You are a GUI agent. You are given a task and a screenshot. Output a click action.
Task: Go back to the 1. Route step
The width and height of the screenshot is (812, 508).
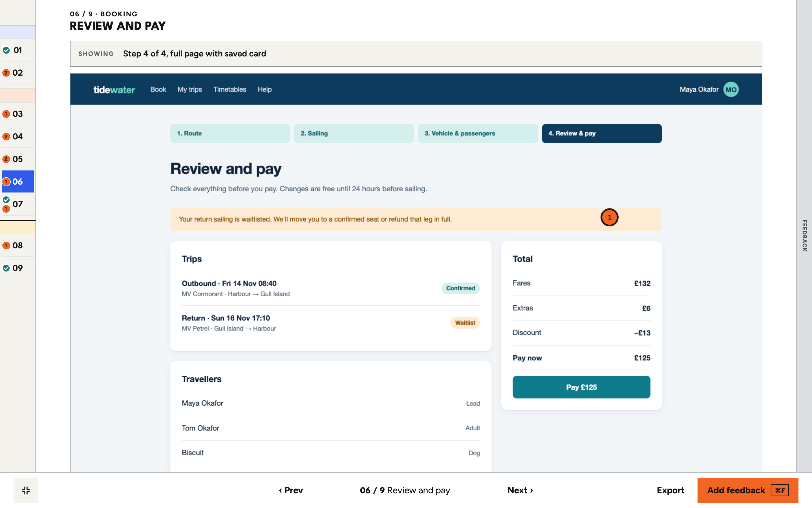click(x=230, y=133)
